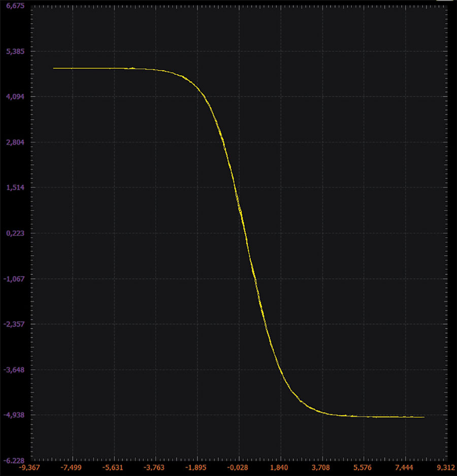Click the right ending tip of the yellow curve
This screenshot has height=476, width=457.
tap(423, 417)
